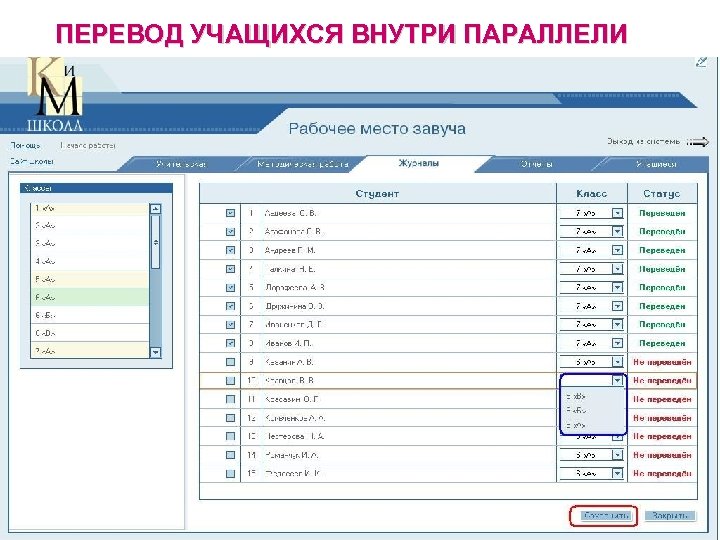The image size is (720, 540).
Task: Uncheck the checkbox for student 6
Action: pyautogui.click(x=231, y=306)
